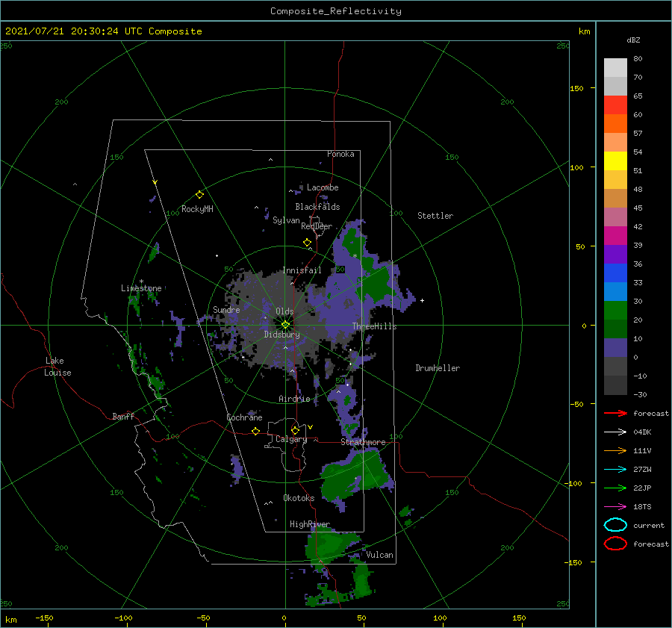Select the purple 36-39 dBZ swatch
672x628 pixels.
615,255
